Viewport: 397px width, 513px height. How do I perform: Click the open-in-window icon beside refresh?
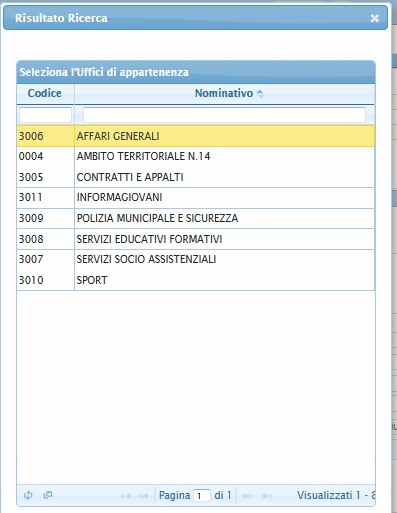click(48, 495)
